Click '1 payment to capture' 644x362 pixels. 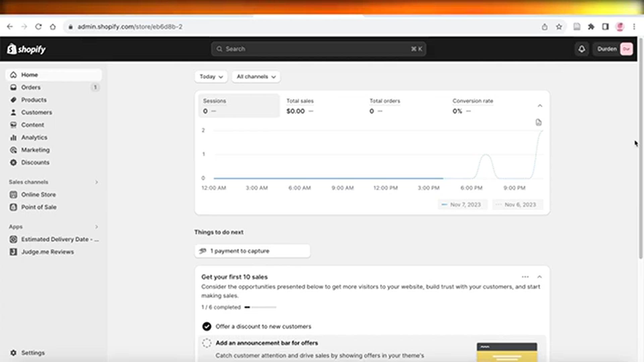[x=252, y=251]
